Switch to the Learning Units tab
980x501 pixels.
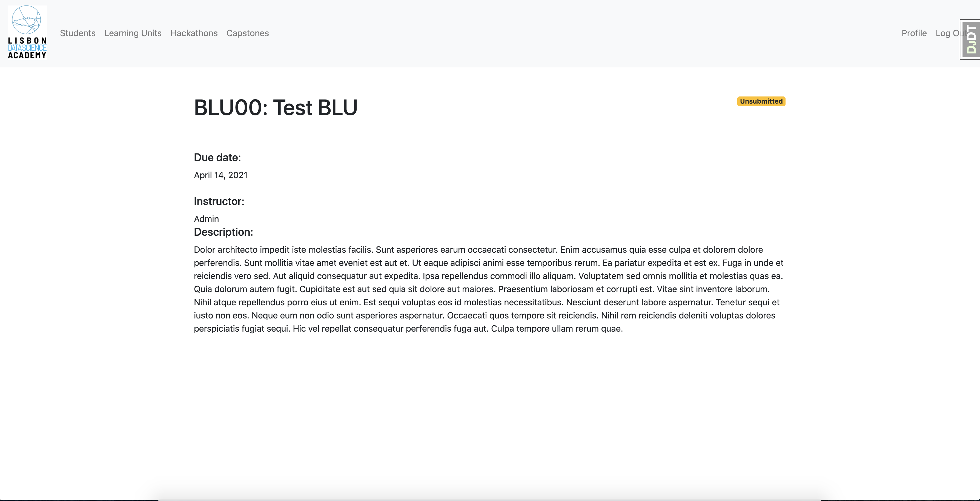(133, 33)
